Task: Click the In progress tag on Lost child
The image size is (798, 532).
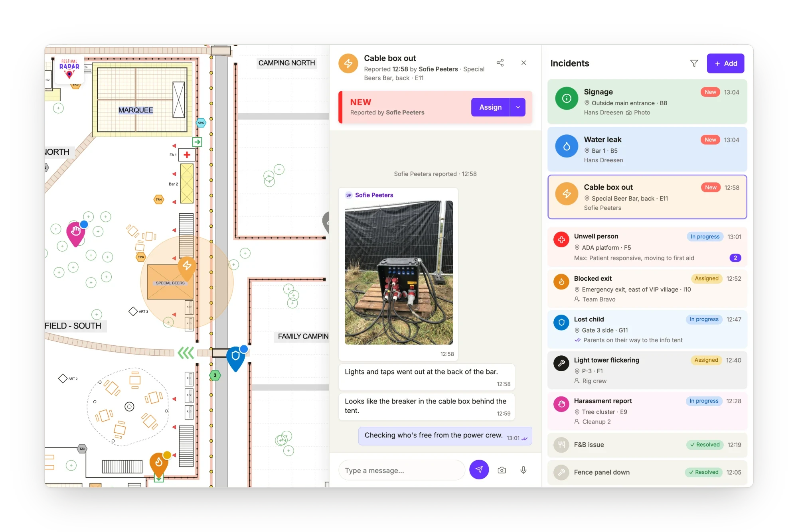Action: (x=704, y=319)
